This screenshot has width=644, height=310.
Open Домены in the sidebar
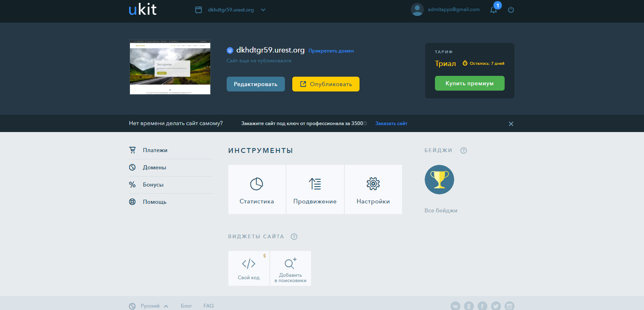click(171, 167)
